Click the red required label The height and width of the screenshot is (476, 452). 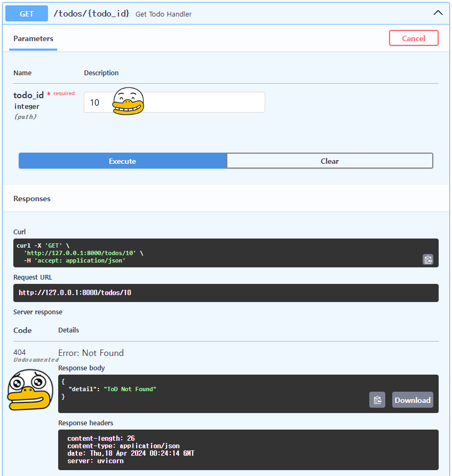click(64, 93)
